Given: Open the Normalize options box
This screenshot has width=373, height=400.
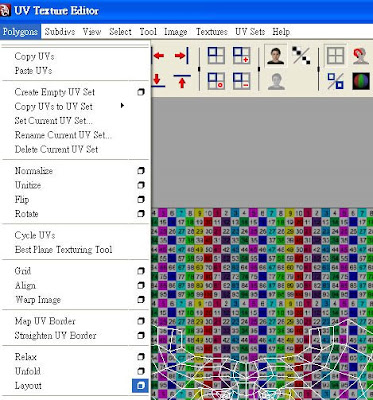Looking at the screenshot, I should click(x=141, y=171).
